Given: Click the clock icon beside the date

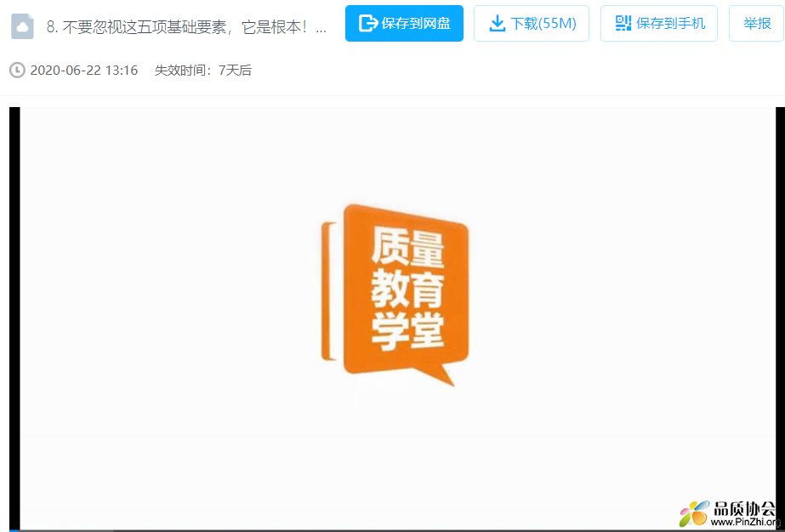Looking at the screenshot, I should pos(17,70).
